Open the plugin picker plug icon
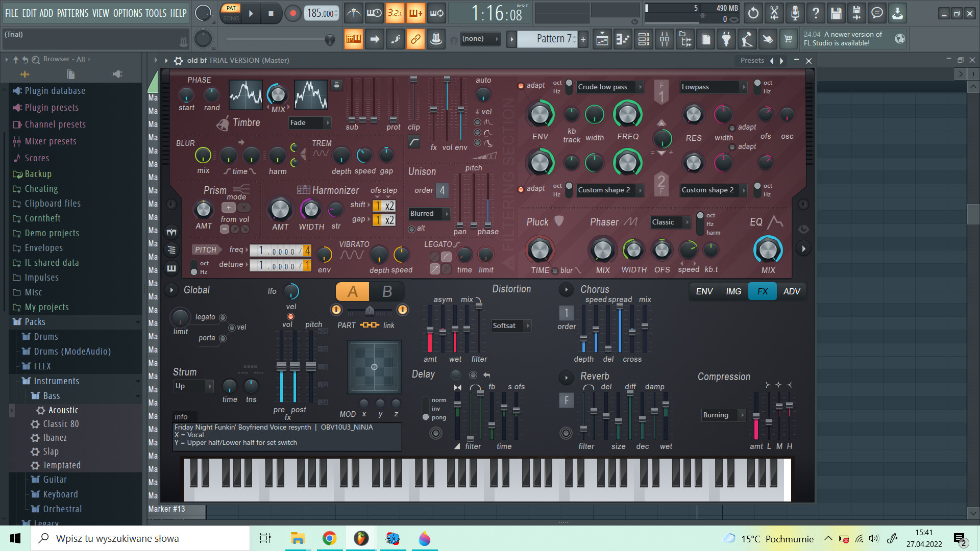980x551 pixels. (726, 39)
